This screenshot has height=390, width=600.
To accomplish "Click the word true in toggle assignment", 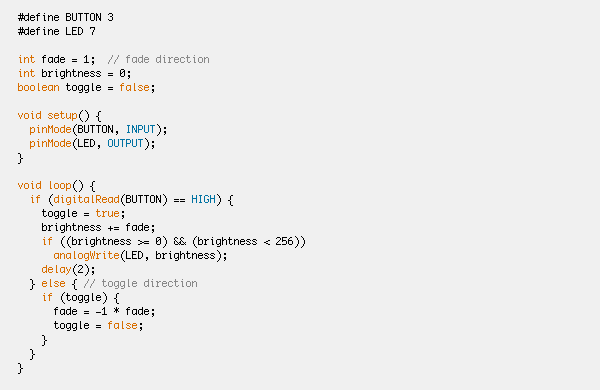I will [x=107, y=214].
